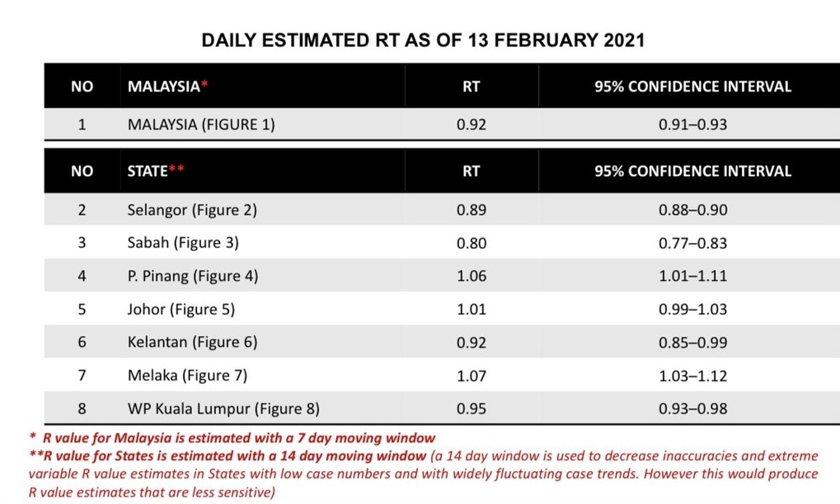
Task: Click the 7 day moving window footnote
Action: (x=233, y=438)
